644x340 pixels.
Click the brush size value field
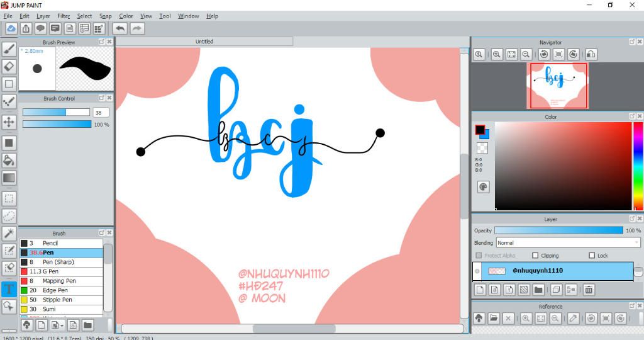[101, 112]
